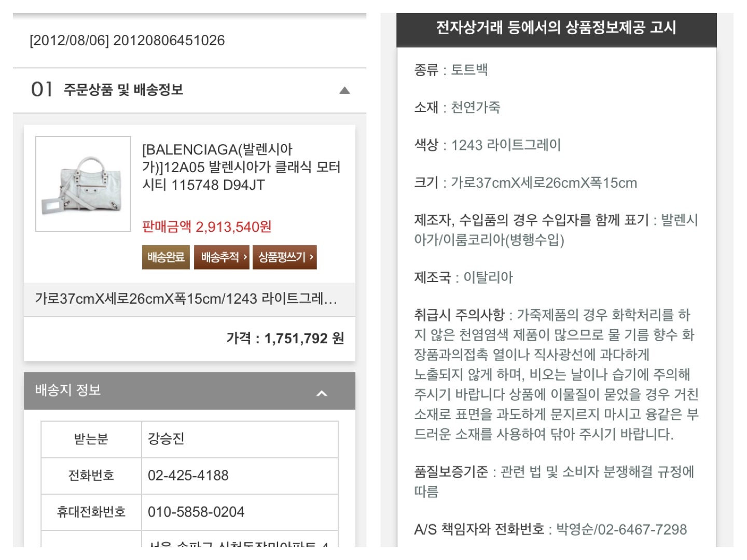Open the BALENCIAGA 클래식 모터 시티 product title
The image size is (747, 560).
(241, 167)
